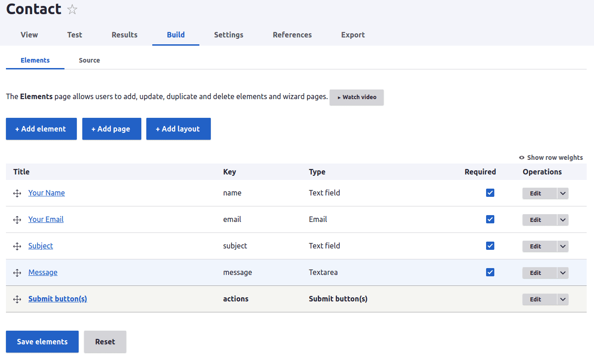Click the Watch video button
The height and width of the screenshot is (364, 594).
tap(357, 97)
